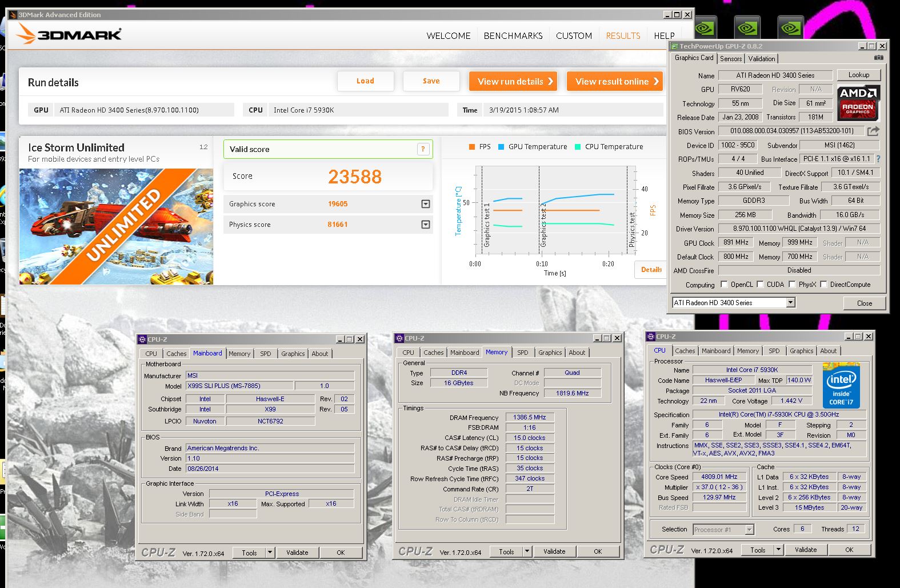Open the CUSTOM section in 3DMark

coord(574,35)
